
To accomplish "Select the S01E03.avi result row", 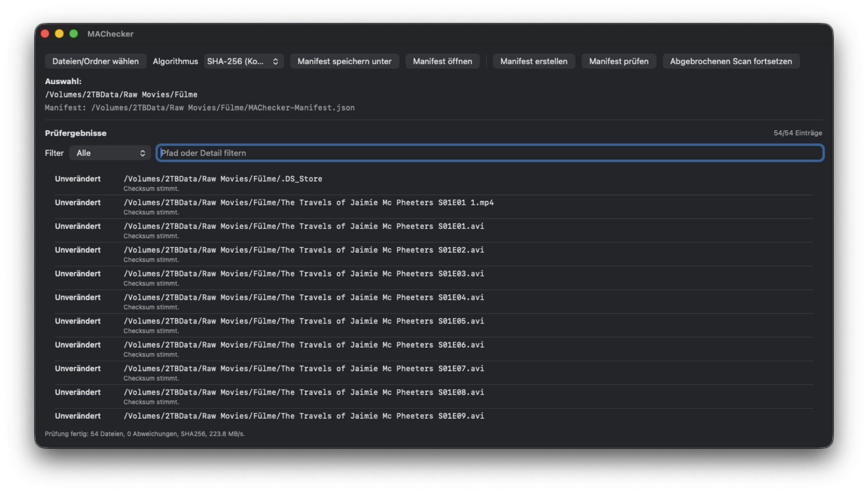I will coord(434,278).
